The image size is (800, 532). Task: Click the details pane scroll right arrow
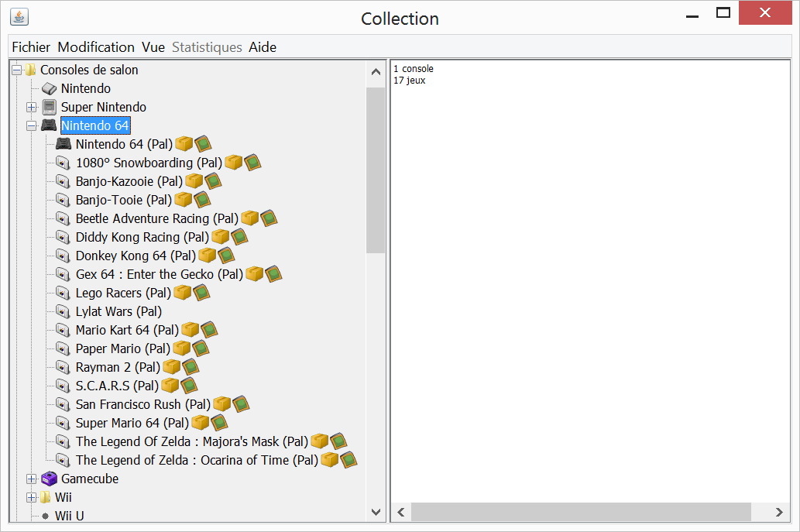779,512
